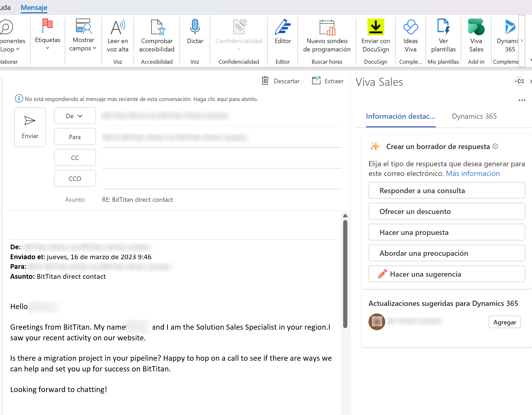The height and width of the screenshot is (415, 532).
Task: Open the Editor tool
Action: [x=283, y=31]
